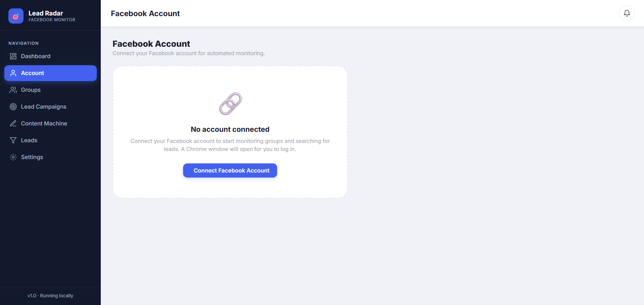
Task: Click the Dashboard grid icon
Action: pyautogui.click(x=13, y=56)
